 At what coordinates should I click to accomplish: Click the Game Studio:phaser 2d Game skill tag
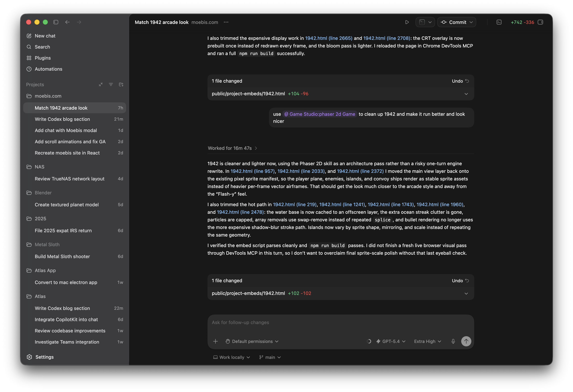tap(319, 114)
